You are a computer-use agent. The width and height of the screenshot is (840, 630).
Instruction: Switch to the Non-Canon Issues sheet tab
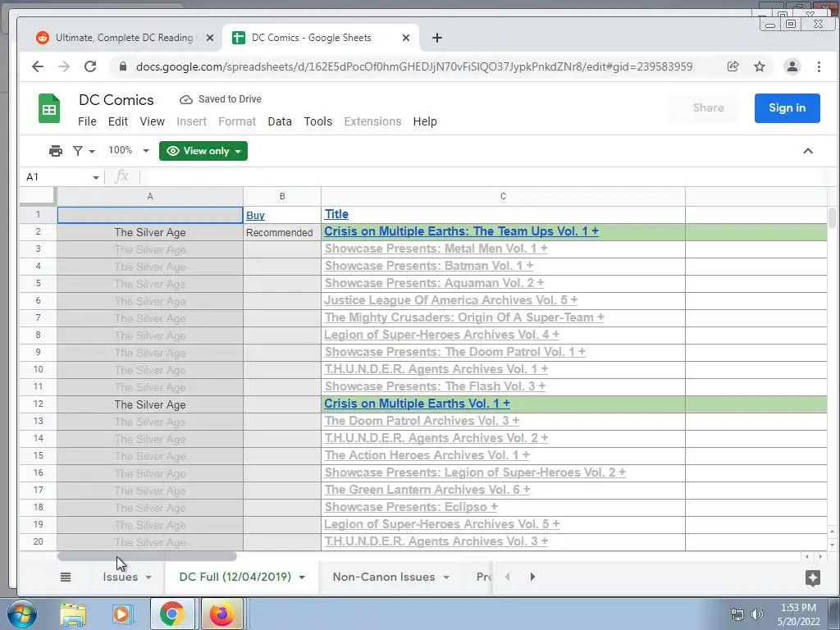pos(384,577)
